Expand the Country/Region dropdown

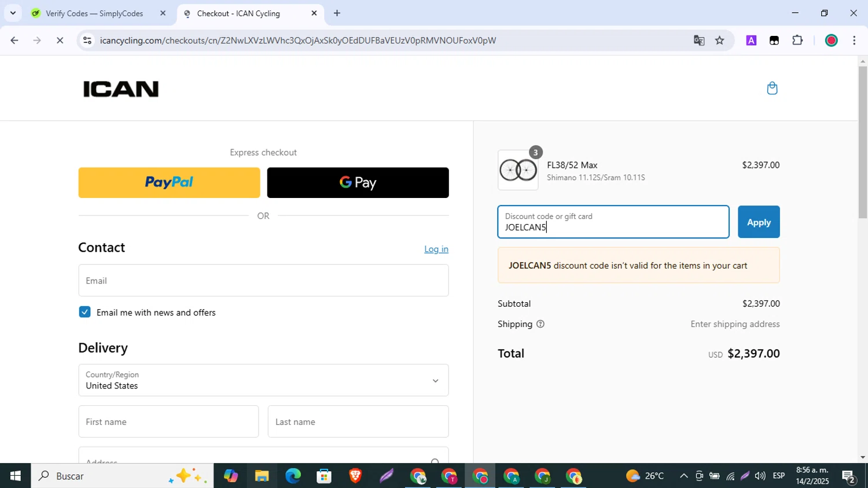pyautogui.click(x=263, y=380)
